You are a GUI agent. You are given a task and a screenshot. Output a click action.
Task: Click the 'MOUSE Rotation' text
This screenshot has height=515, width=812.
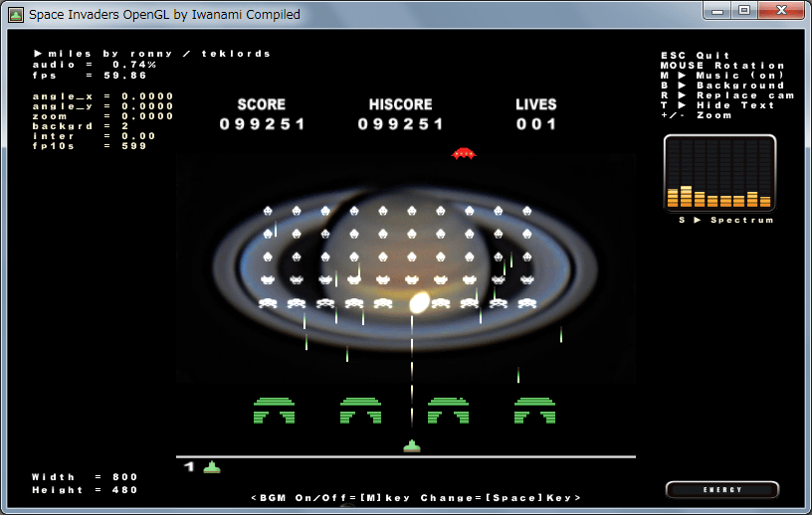point(722,66)
